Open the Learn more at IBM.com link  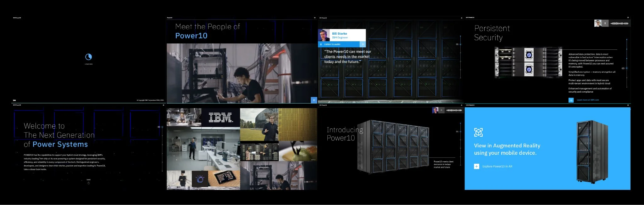[x=588, y=100]
